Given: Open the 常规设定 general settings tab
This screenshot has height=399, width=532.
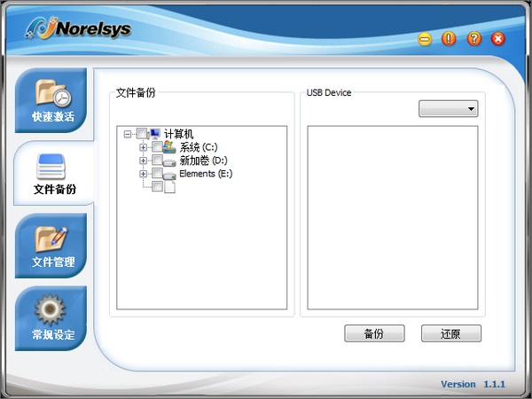Looking at the screenshot, I should pyautogui.click(x=51, y=318).
